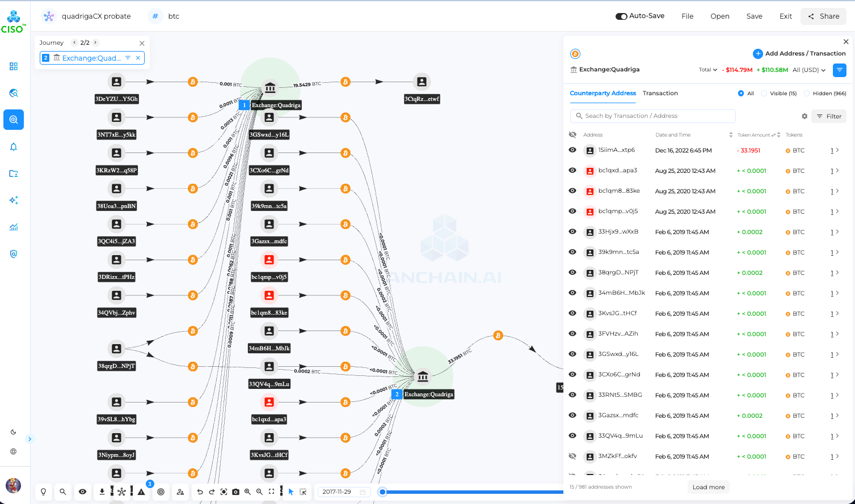Click the Filter button

tap(829, 116)
